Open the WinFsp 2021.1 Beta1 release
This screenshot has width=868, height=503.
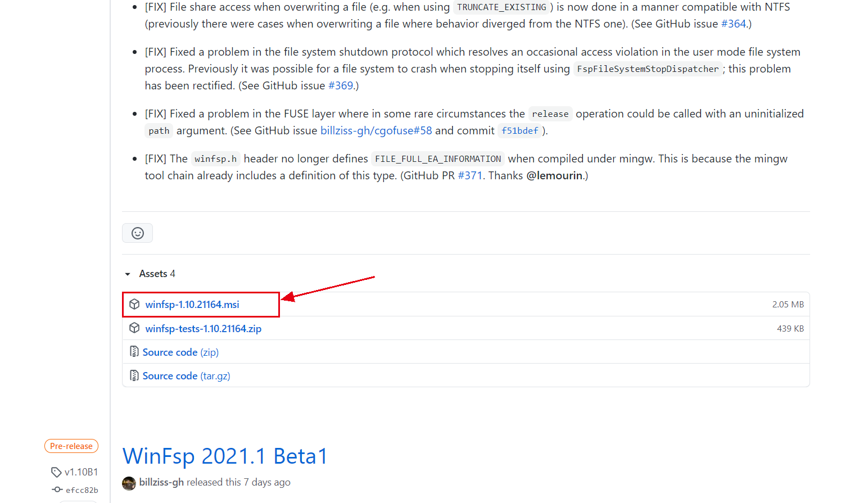coord(225,456)
